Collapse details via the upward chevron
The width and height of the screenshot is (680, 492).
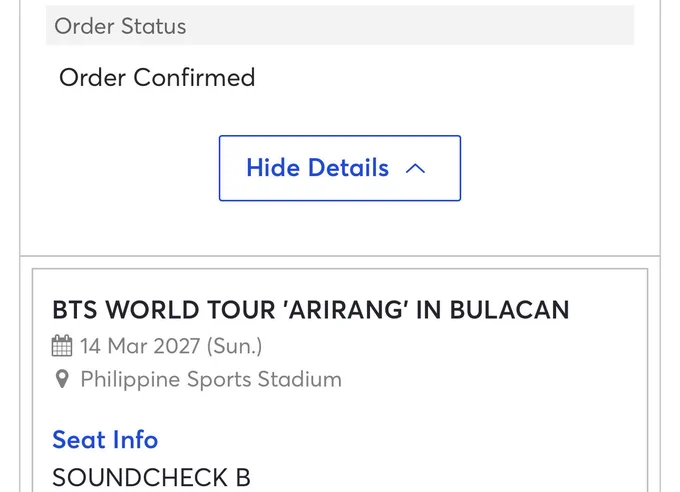pos(415,168)
